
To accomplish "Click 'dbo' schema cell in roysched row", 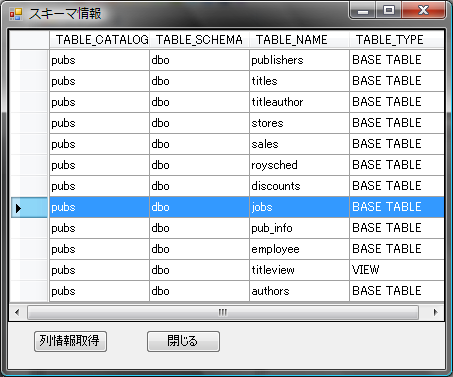I will [x=199, y=165].
